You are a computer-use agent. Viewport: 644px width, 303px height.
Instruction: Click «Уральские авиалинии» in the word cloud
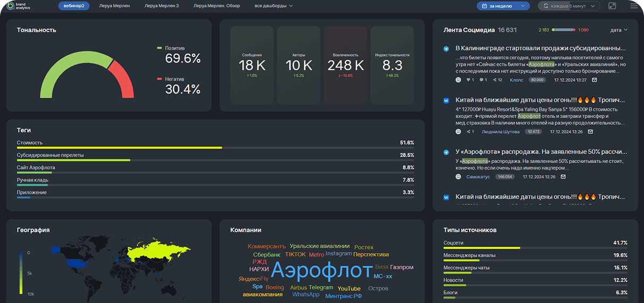point(320,246)
